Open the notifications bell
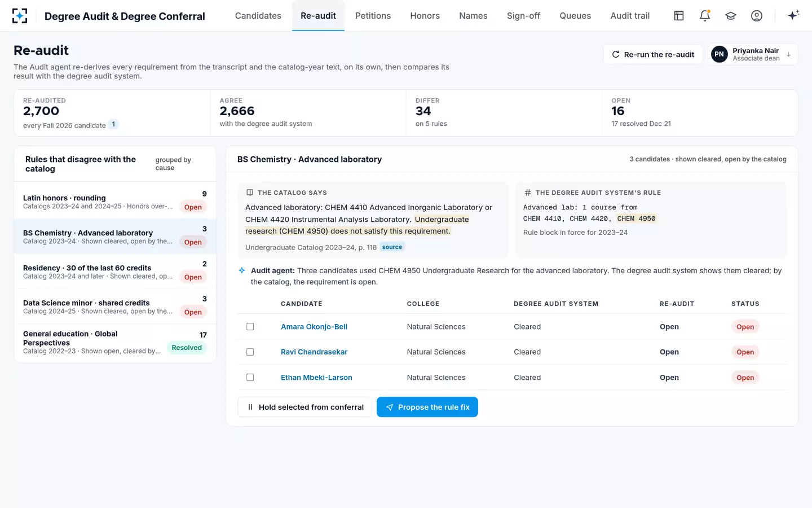 (x=705, y=16)
